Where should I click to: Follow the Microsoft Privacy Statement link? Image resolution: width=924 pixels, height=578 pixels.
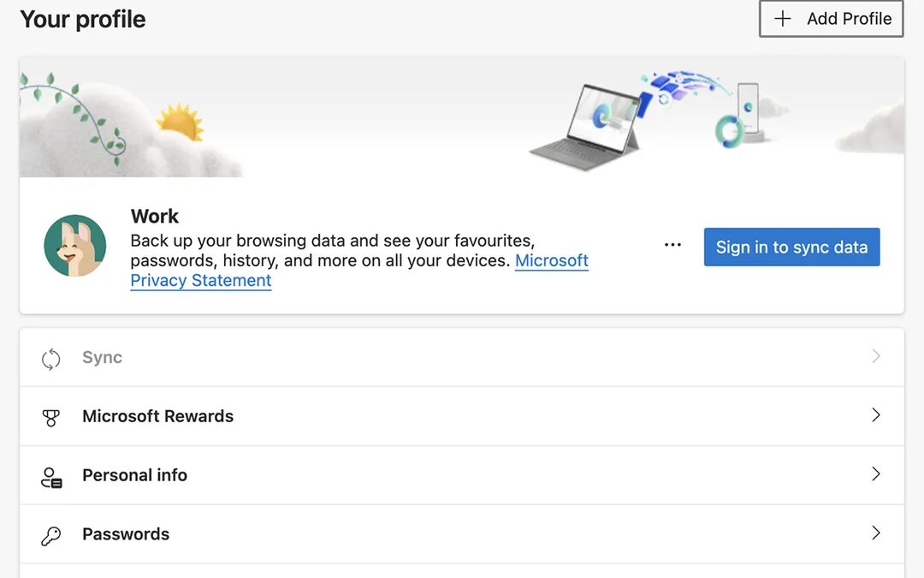point(551,260)
